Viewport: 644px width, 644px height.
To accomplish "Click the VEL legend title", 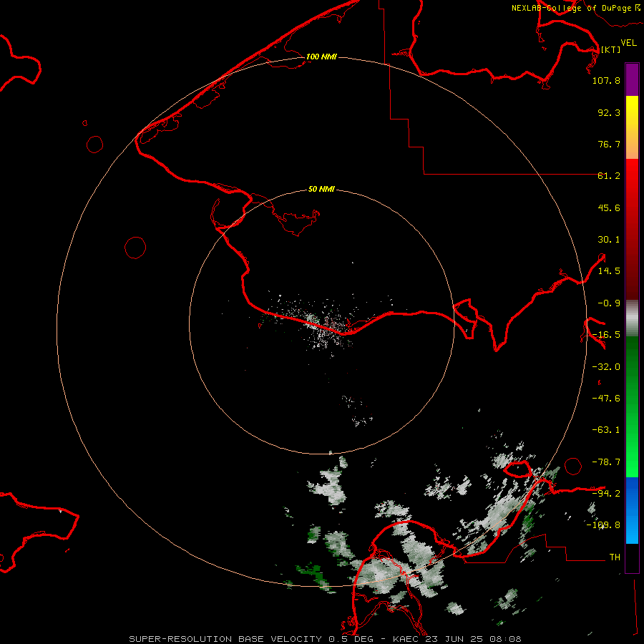I will (628, 43).
